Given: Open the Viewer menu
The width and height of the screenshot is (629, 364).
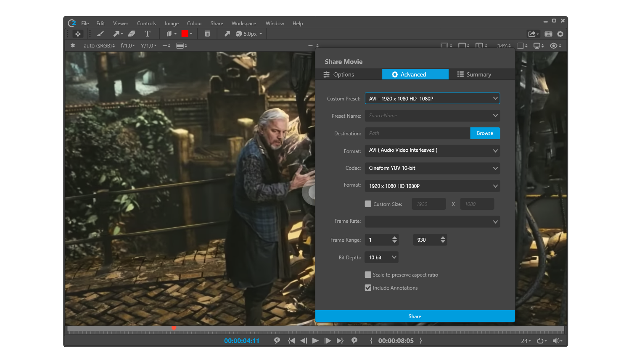Looking at the screenshot, I should (121, 24).
